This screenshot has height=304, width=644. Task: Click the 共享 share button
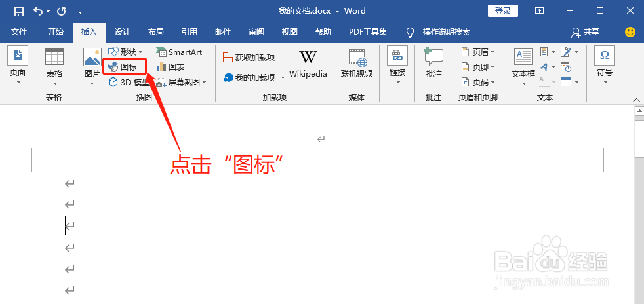tap(586, 32)
